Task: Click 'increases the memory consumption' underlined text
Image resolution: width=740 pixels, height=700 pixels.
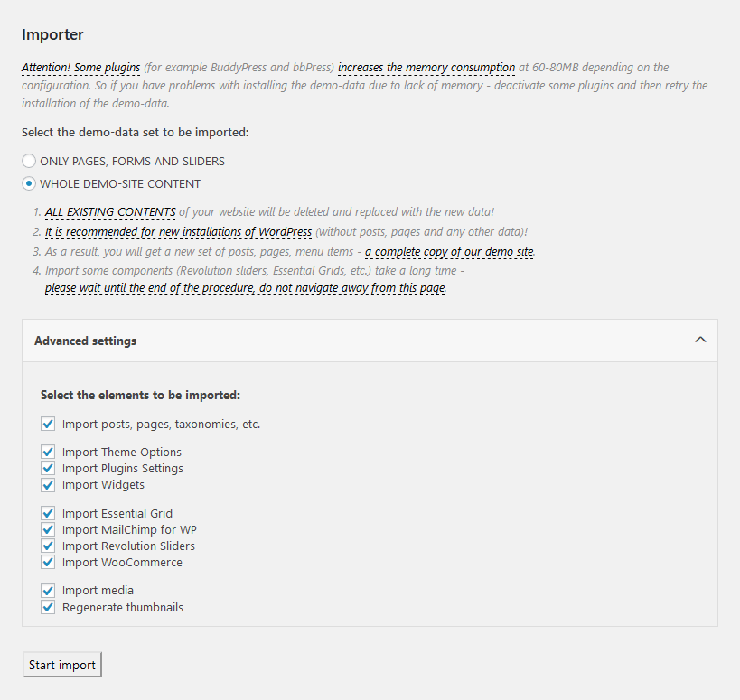Action: pos(426,68)
